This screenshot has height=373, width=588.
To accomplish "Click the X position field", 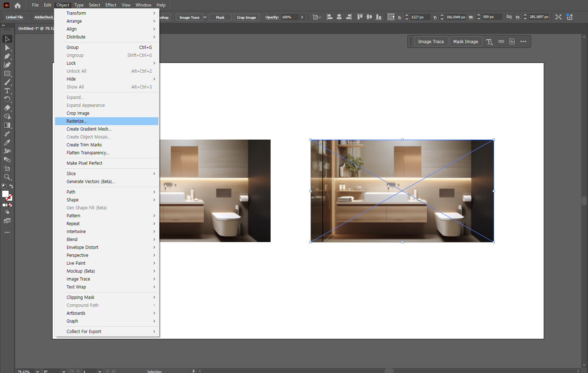I will click(x=420, y=17).
